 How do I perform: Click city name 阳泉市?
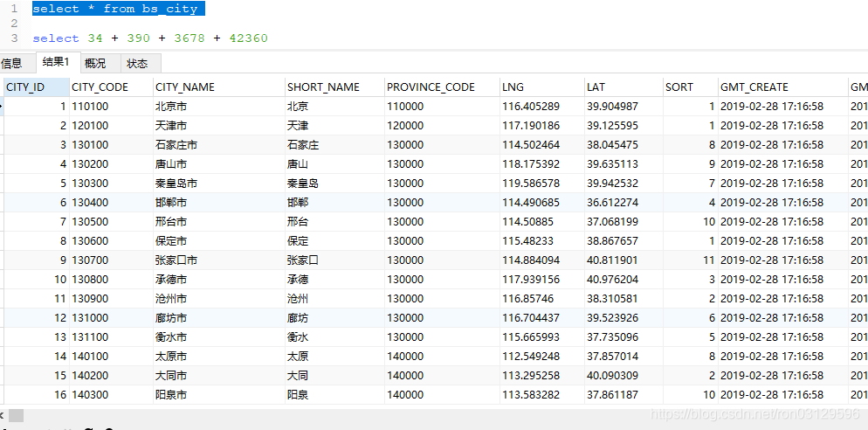[218, 395]
